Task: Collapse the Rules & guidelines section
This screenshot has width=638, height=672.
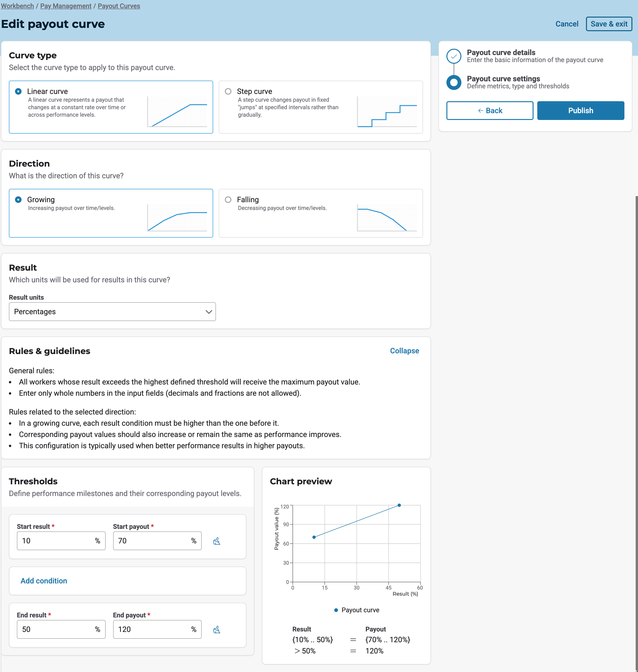Action: (404, 351)
